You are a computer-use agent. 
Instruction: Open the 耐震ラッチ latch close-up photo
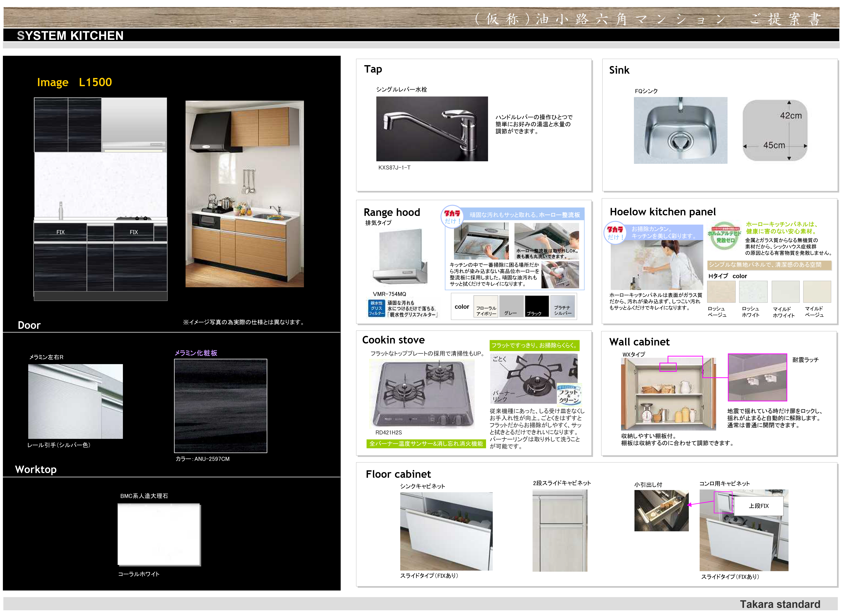tap(757, 377)
